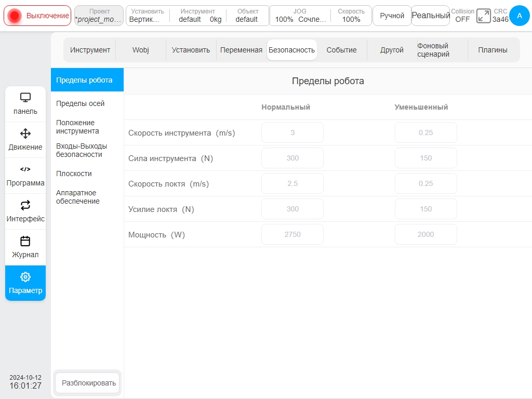Click the Разблокировать button
Screen dimensions: 532x399
click(87, 383)
